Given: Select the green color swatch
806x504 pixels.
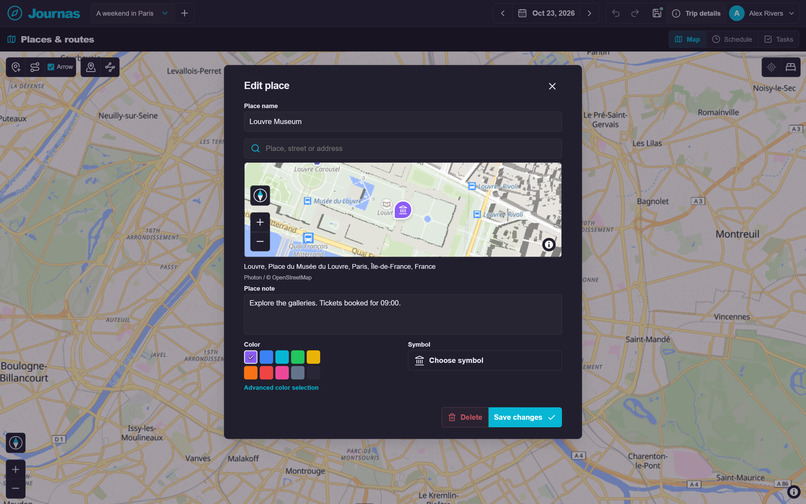Looking at the screenshot, I should 298,357.
